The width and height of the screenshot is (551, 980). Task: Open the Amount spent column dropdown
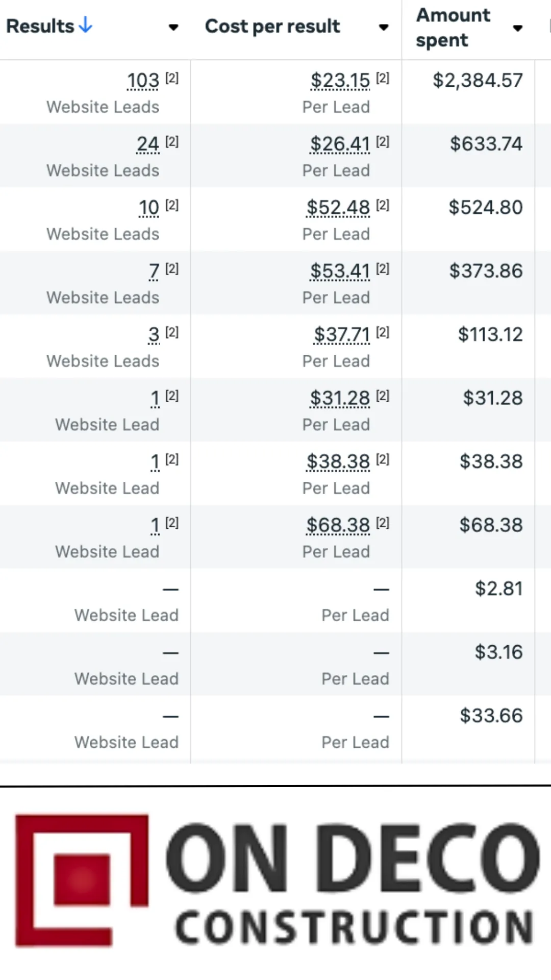click(518, 28)
